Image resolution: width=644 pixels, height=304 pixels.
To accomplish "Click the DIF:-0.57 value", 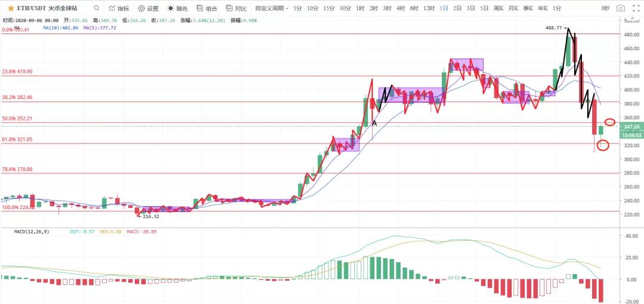I will (82, 232).
